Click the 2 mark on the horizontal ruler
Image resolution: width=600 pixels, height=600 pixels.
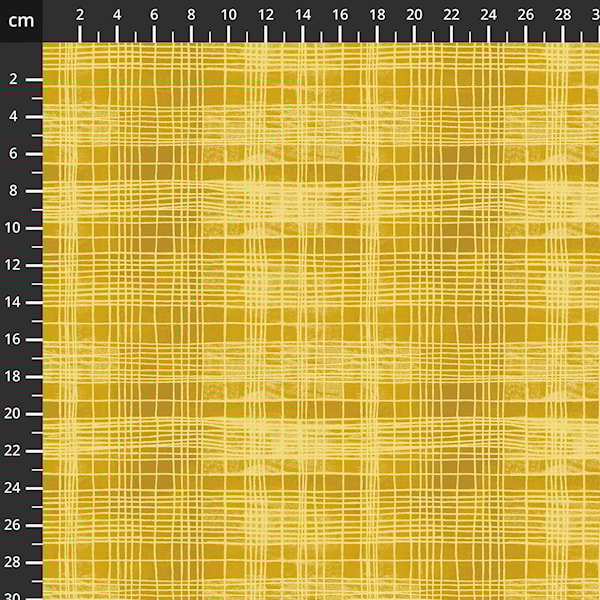tap(80, 15)
